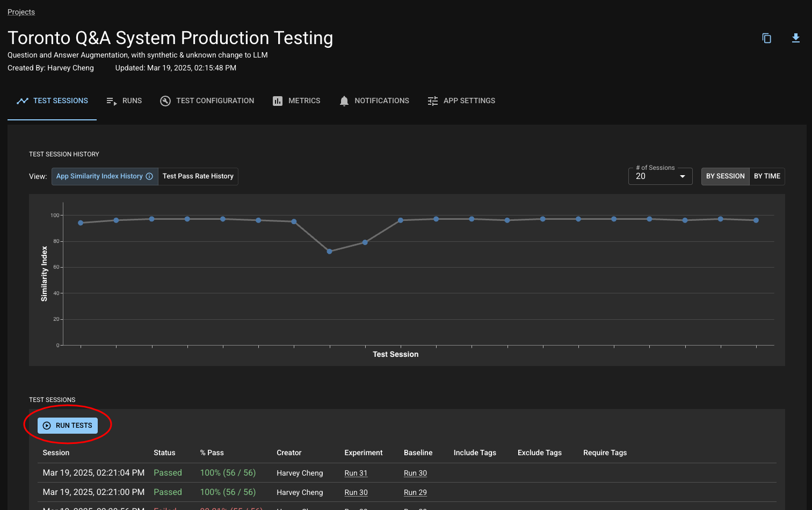
Task: Toggle chart to By Time
Action: coord(766,176)
